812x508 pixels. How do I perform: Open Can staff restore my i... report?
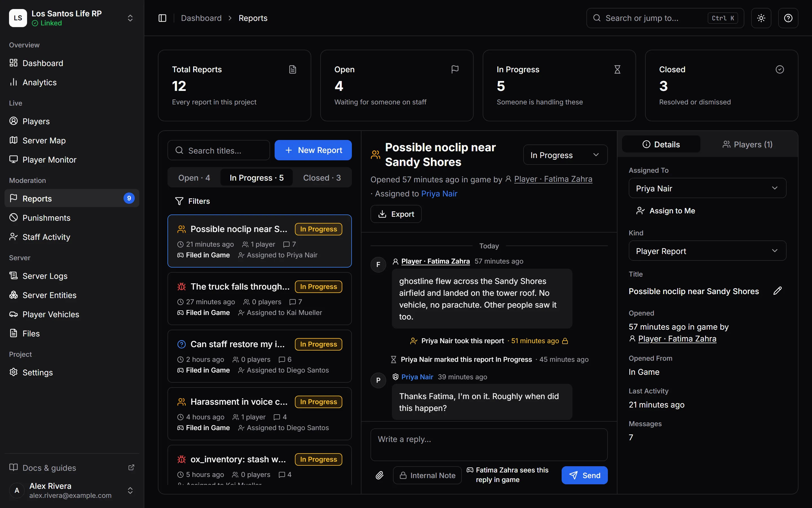pyautogui.click(x=259, y=356)
